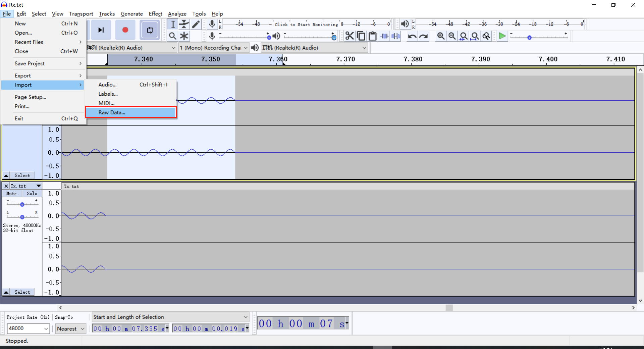This screenshot has width=644, height=349.
Task: Adjust the Tx.txt track gain slider
Action: pyautogui.click(x=22, y=204)
